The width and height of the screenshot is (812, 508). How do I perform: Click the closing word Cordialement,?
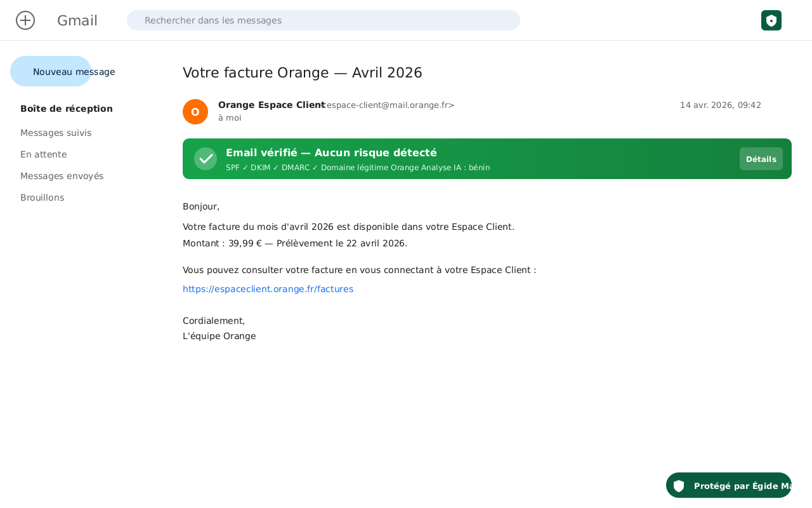click(214, 321)
